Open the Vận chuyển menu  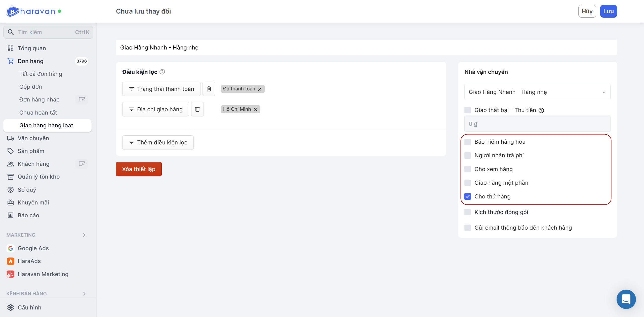[x=33, y=138]
